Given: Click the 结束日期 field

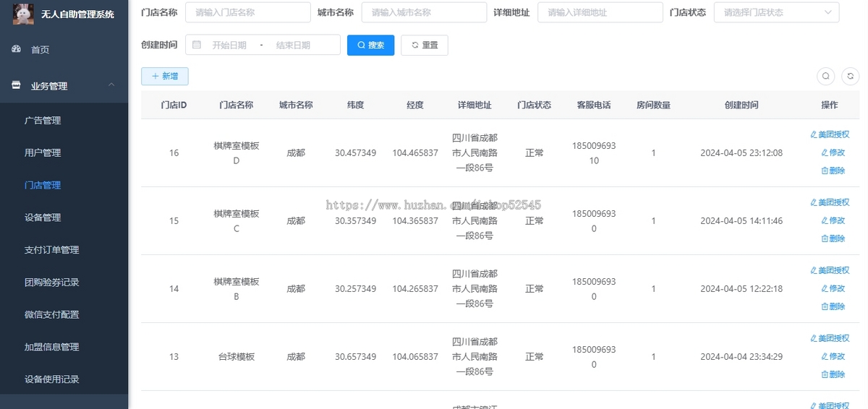Looking at the screenshot, I should [293, 45].
